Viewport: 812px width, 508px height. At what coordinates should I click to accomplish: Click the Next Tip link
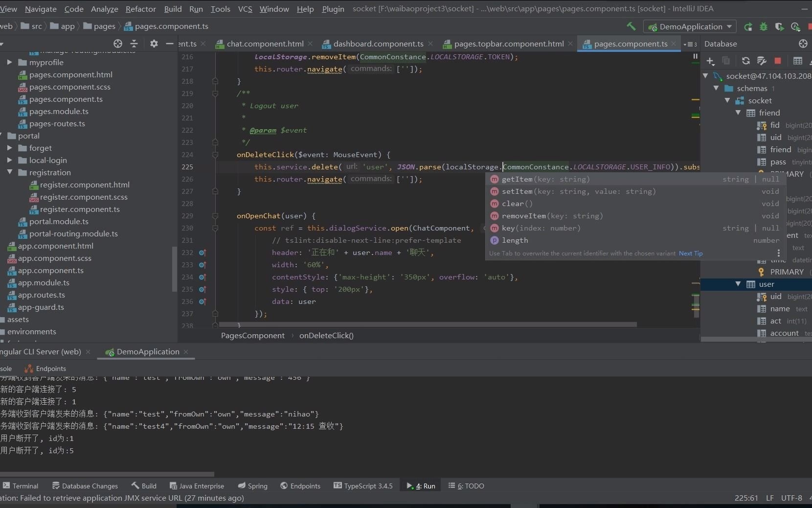[691, 253]
